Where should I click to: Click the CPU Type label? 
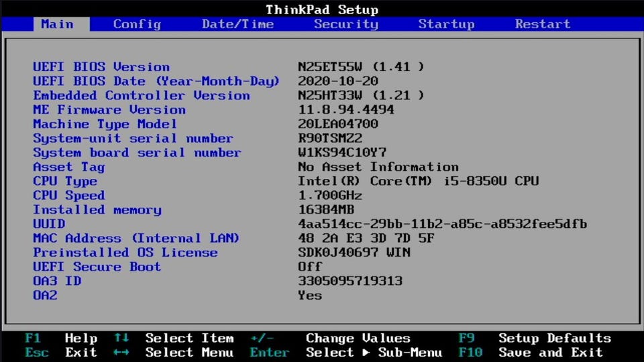[65, 181]
